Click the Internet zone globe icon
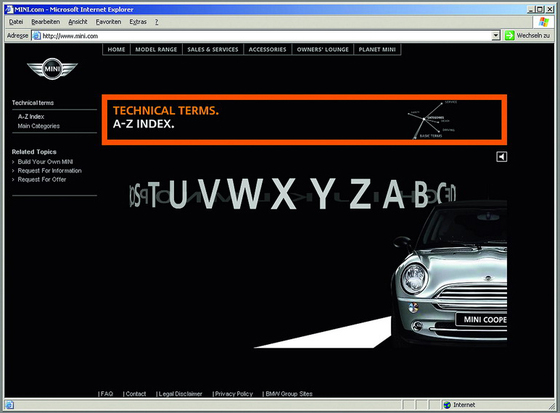Screen dimensions: 560x413 [x=447, y=405]
